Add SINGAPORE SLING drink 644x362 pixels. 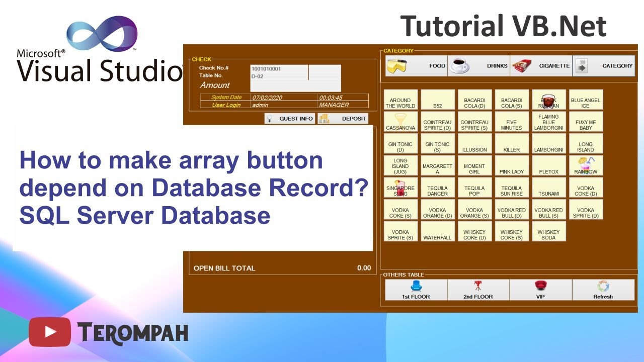[401, 188]
